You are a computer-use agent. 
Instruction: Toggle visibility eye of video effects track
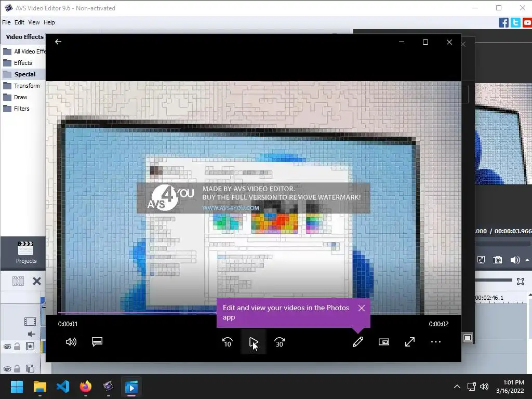click(7, 347)
